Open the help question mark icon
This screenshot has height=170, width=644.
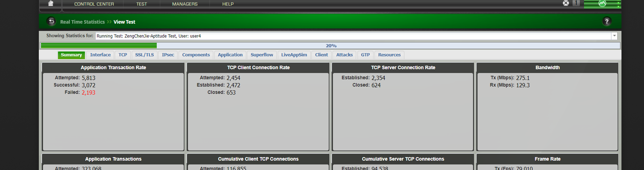(607, 22)
